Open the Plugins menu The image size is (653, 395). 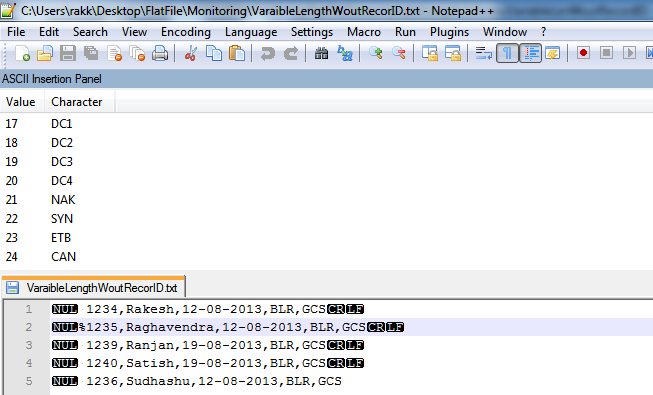point(449,32)
